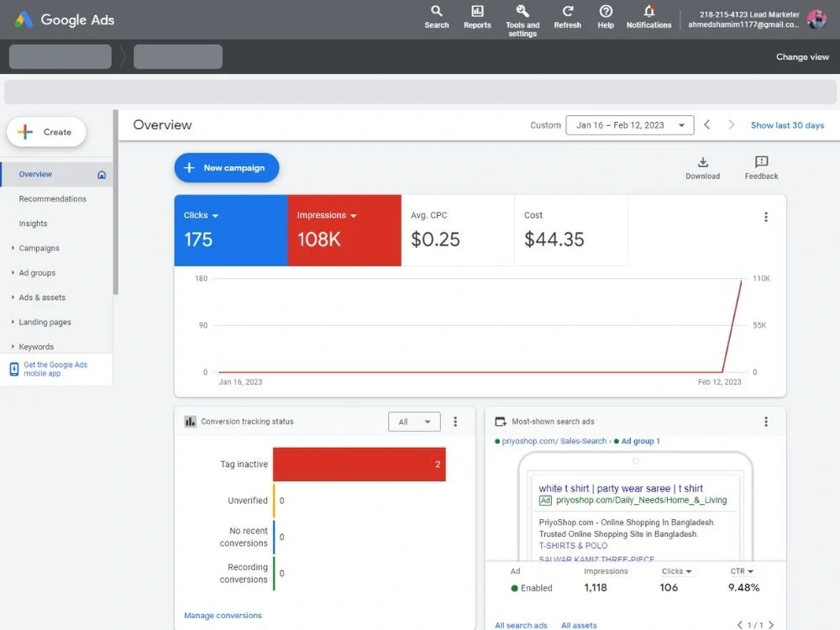Open All assets link
This screenshot has height=630, width=840.
point(579,625)
